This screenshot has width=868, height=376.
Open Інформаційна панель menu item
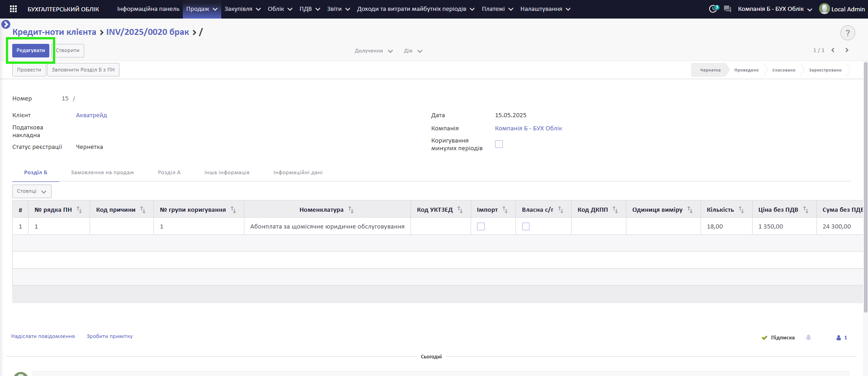point(148,9)
